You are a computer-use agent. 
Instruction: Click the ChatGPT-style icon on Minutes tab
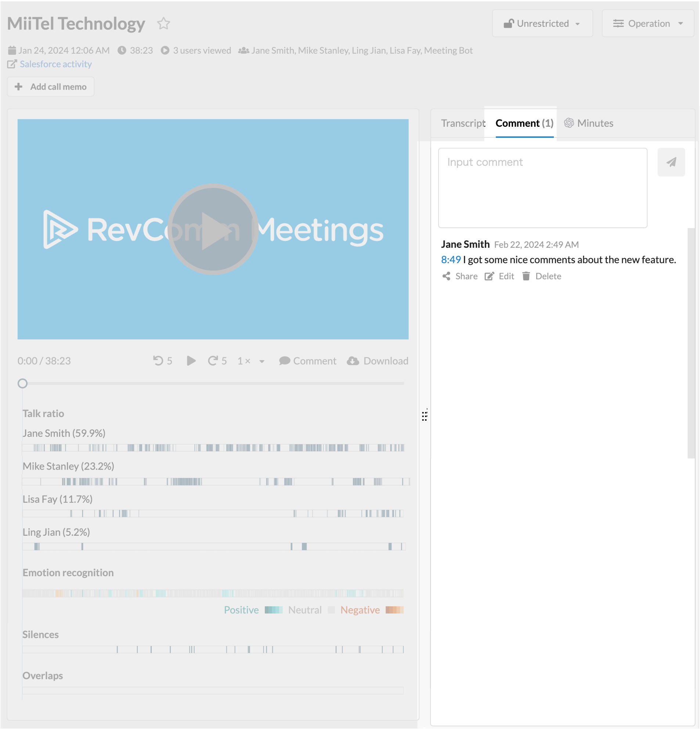[x=569, y=123]
